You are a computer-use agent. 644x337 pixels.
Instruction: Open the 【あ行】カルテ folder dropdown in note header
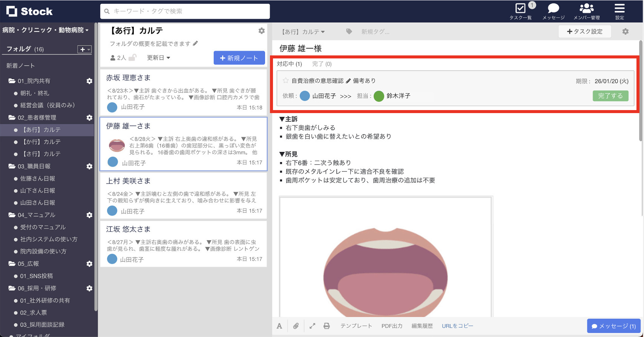303,32
